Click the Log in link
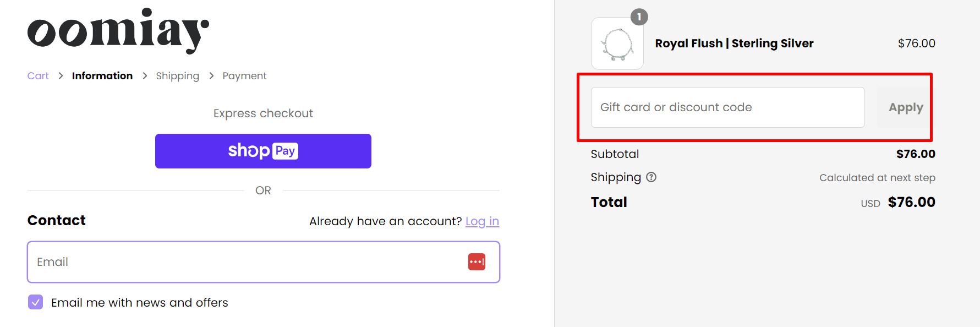This screenshot has width=980, height=327. [482, 221]
